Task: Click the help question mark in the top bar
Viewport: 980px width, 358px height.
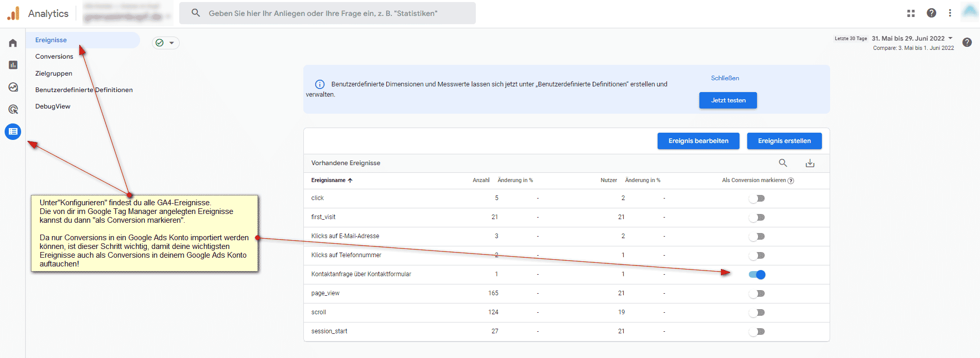Action: coord(931,13)
